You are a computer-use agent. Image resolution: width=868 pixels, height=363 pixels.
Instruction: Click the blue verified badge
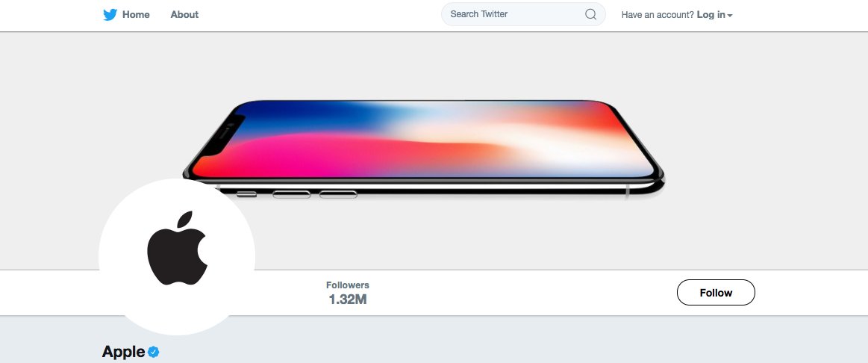153,351
